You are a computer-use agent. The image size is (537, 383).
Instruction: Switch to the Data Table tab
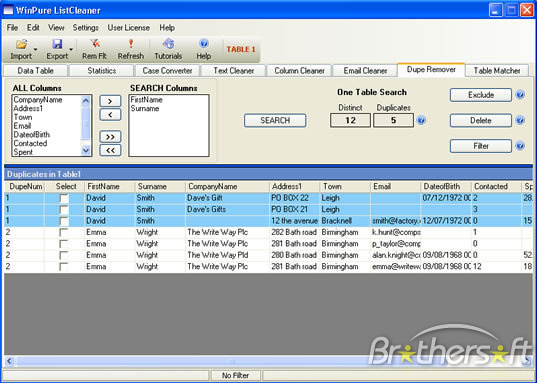point(35,71)
